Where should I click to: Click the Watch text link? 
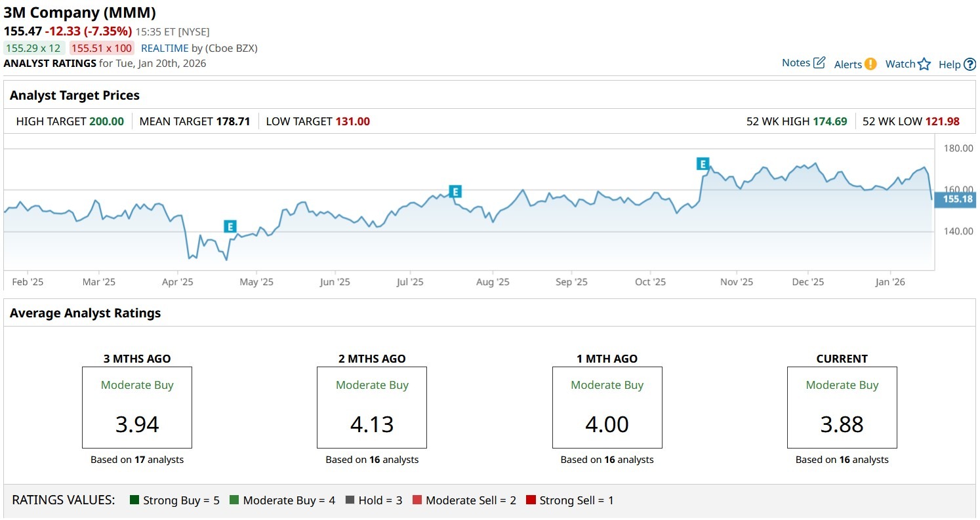[900, 64]
